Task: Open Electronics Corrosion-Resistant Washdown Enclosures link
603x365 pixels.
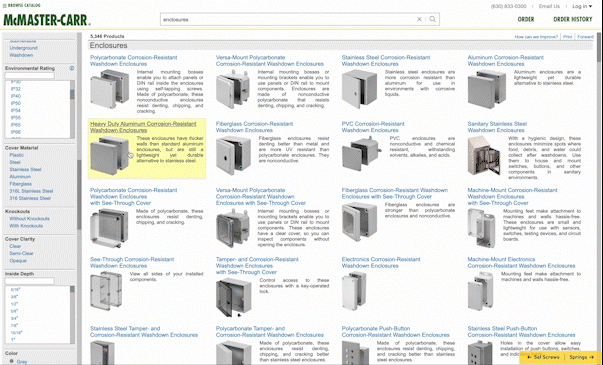Action: click(x=381, y=263)
